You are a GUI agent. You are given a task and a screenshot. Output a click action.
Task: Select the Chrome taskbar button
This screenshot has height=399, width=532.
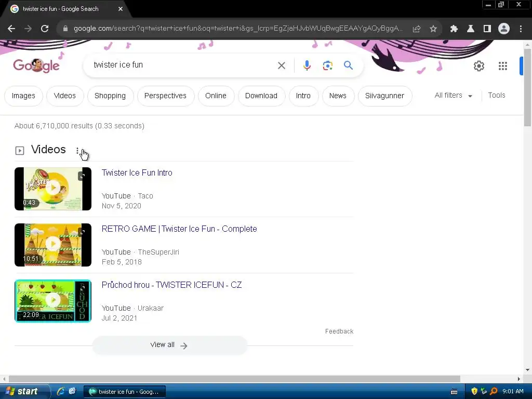(x=125, y=392)
